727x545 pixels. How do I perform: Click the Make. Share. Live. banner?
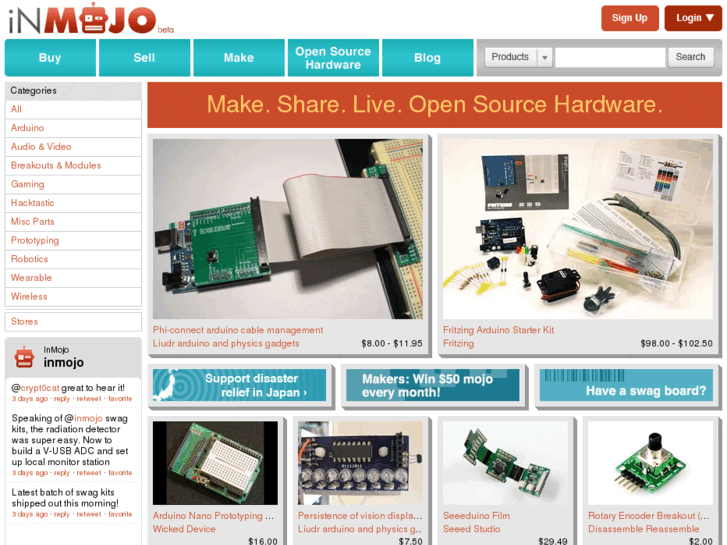tap(434, 105)
